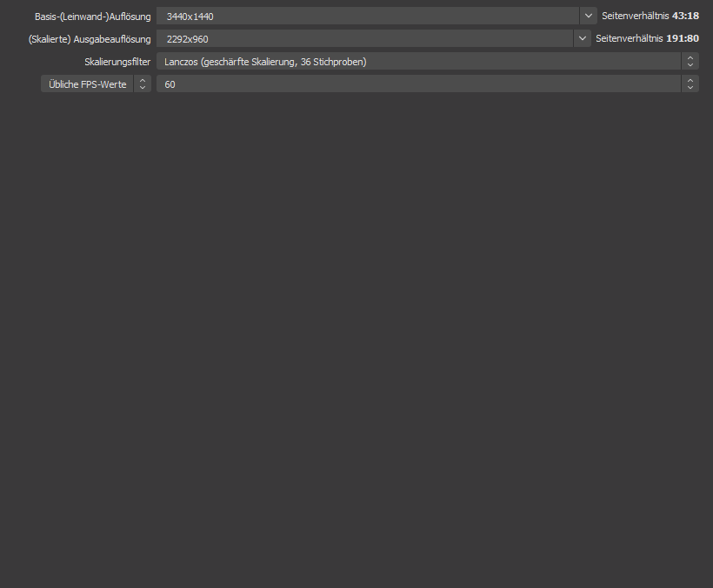Click the Seitenverhältnis label next to output resolution
The width and height of the screenshot is (713, 588).
pyautogui.click(x=629, y=38)
